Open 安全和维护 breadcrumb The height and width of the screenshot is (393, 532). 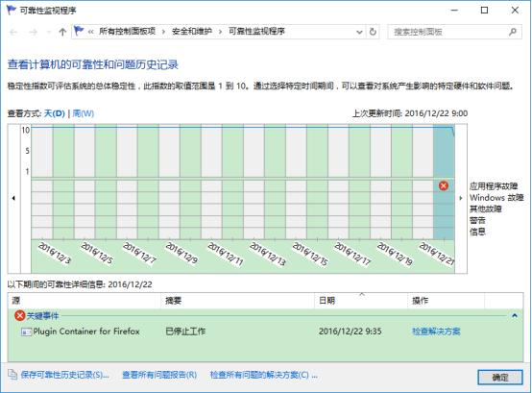192,32
